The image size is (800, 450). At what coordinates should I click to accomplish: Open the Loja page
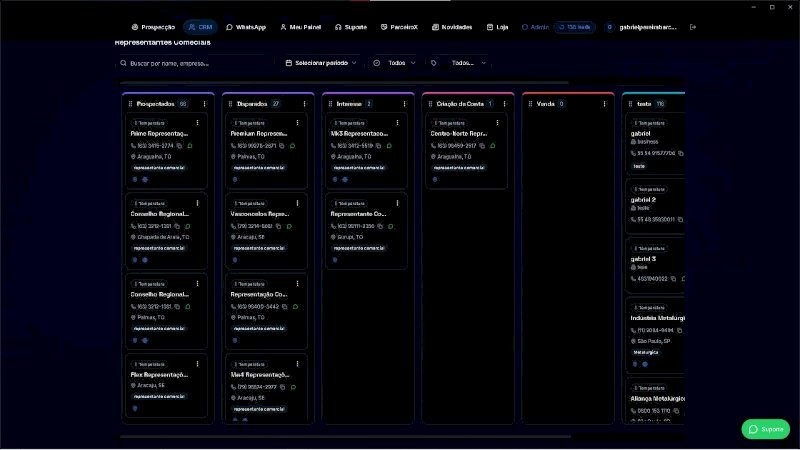tap(497, 27)
